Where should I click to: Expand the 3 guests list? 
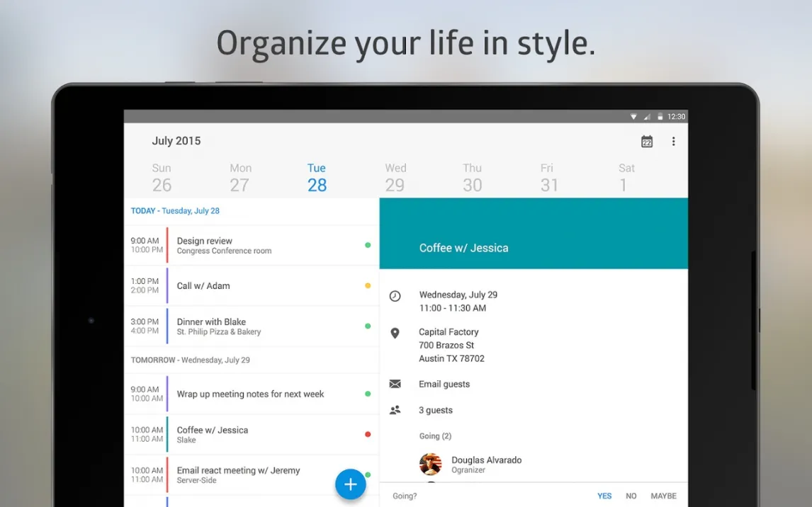click(x=435, y=410)
